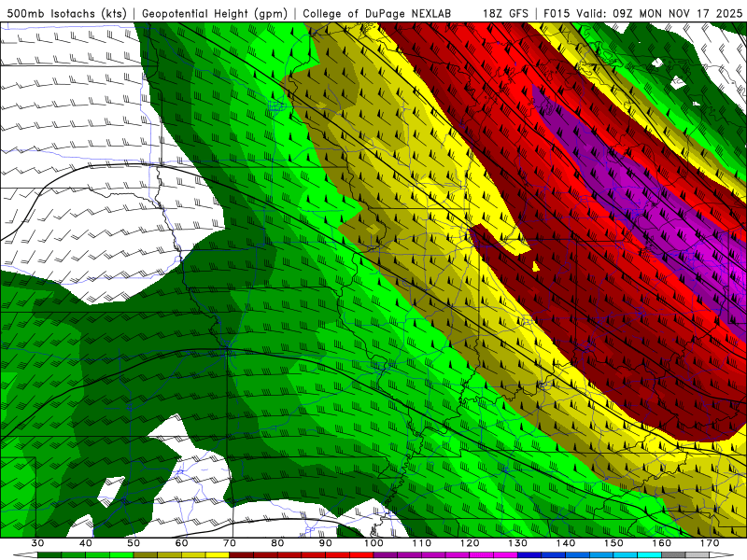The height and width of the screenshot is (560, 747).
Task: Click the gray swatch below legend 160
Action: (673, 555)
